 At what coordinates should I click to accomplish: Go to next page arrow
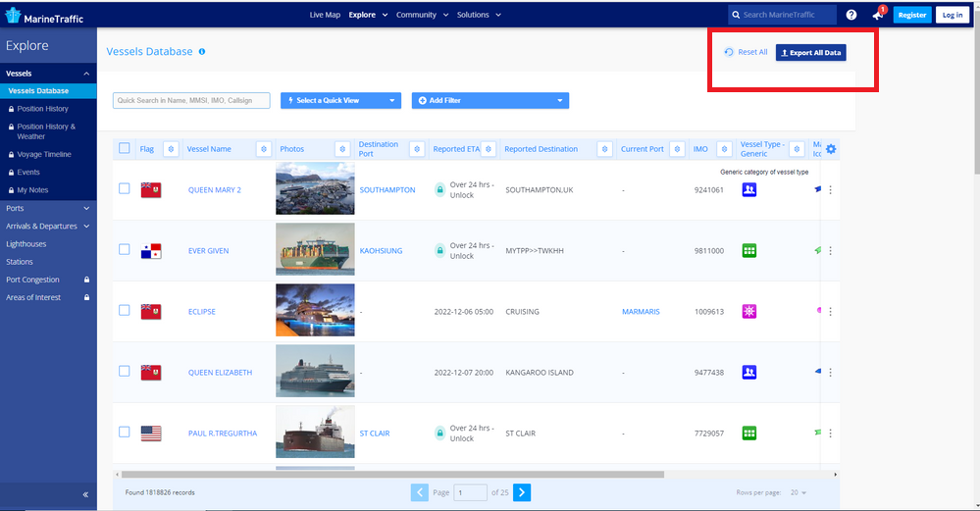(522, 492)
